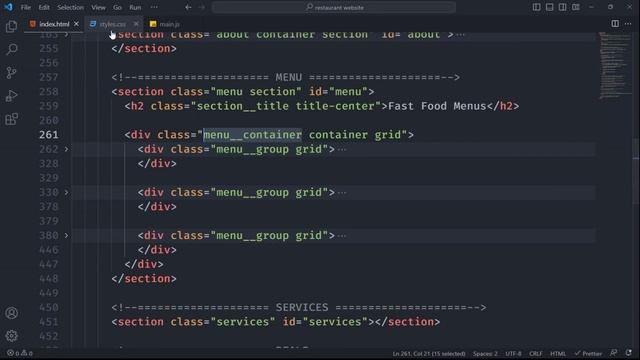Split the editor to the right

coord(615,24)
